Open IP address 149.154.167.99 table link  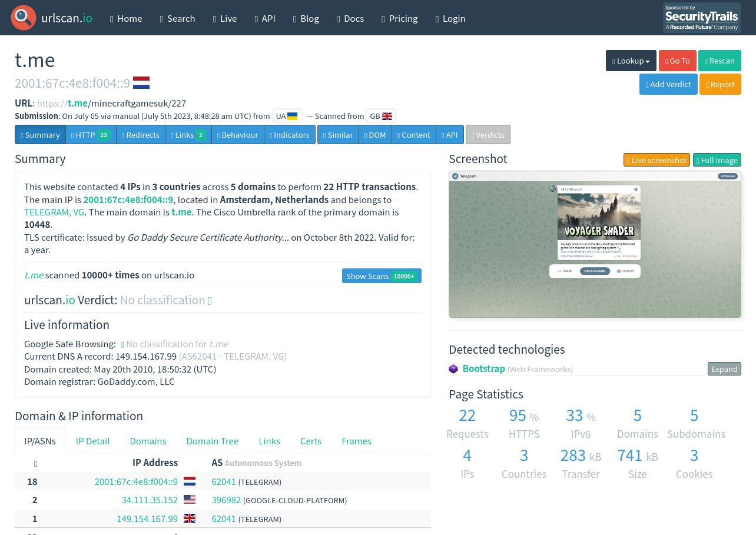pyautogui.click(x=147, y=519)
